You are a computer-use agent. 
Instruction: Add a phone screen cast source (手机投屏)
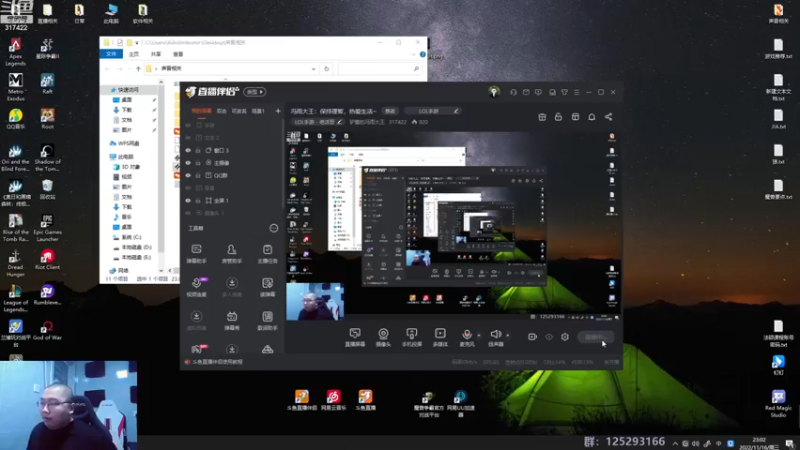(412, 337)
